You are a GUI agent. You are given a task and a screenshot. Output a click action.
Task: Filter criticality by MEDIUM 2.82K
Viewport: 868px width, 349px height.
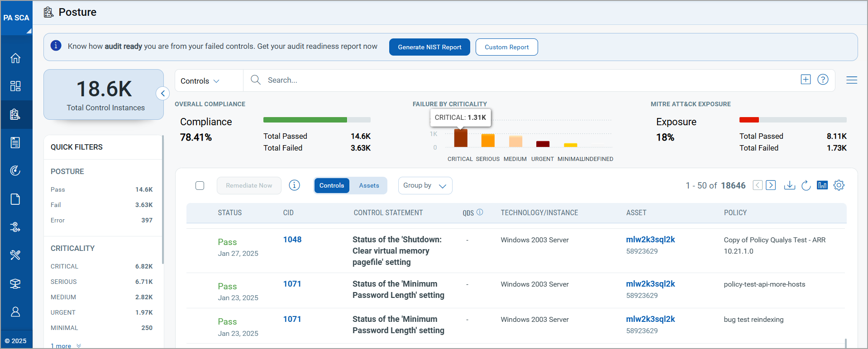[x=102, y=297]
